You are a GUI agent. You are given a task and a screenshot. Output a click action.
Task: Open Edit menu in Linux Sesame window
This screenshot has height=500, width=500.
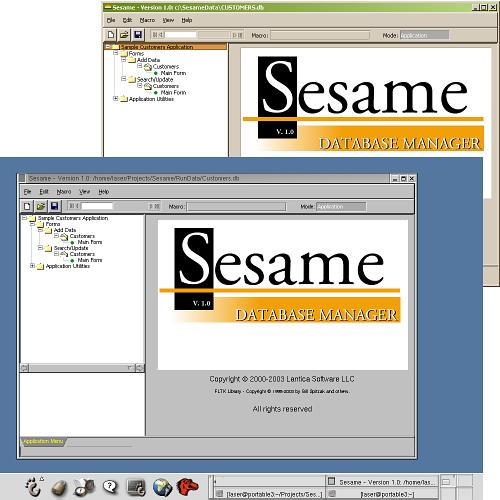pyautogui.click(x=44, y=192)
